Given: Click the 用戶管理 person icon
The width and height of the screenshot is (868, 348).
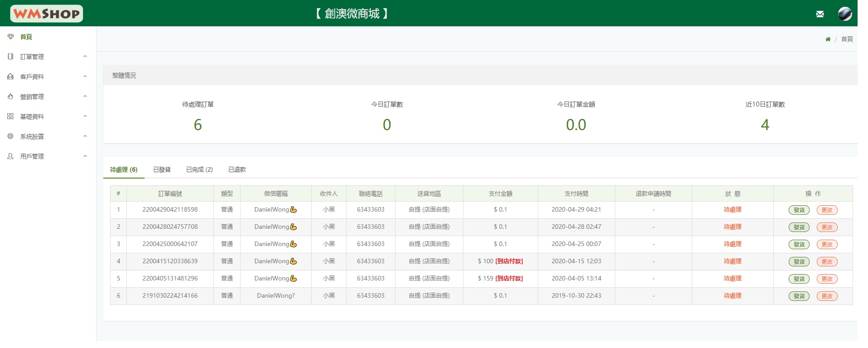Looking at the screenshot, I should 10,156.
